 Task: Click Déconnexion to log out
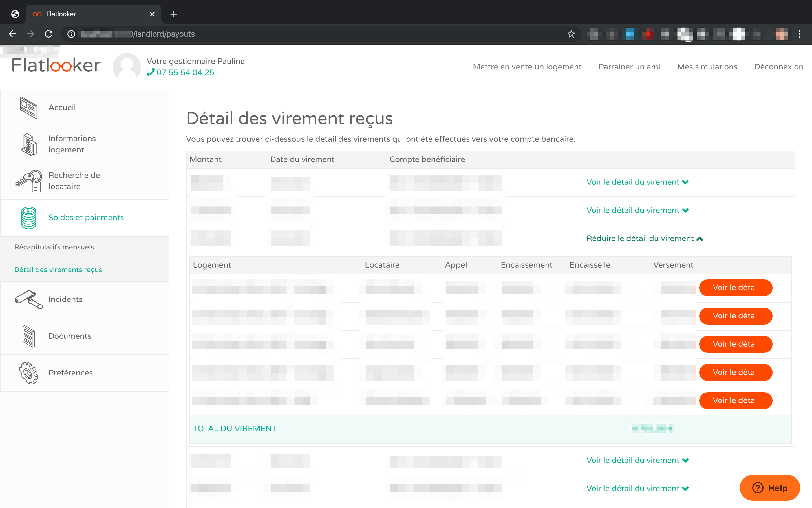(x=778, y=67)
